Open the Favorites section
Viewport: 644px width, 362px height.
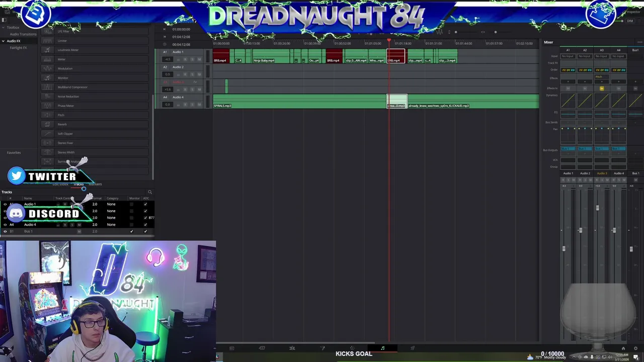point(14,152)
